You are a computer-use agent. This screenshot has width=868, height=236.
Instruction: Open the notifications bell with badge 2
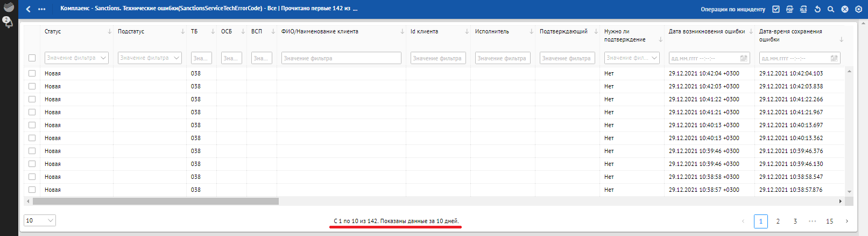coord(8,23)
